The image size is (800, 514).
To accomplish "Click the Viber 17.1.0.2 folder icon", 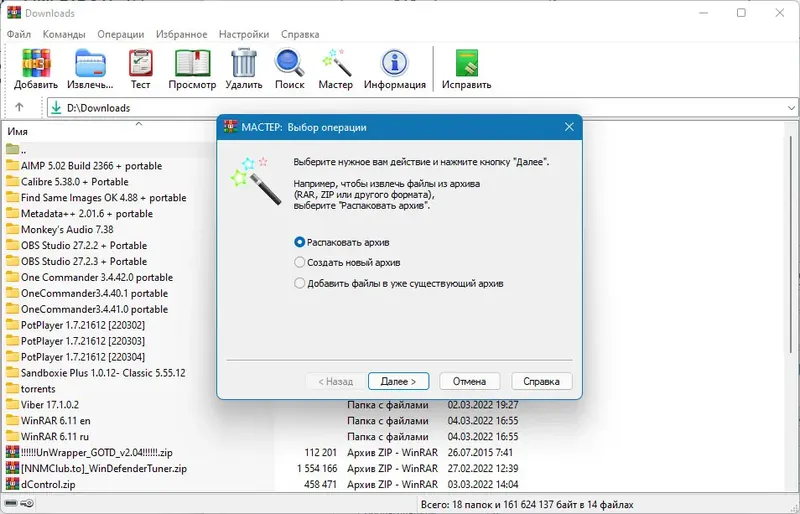I will [x=12, y=404].
